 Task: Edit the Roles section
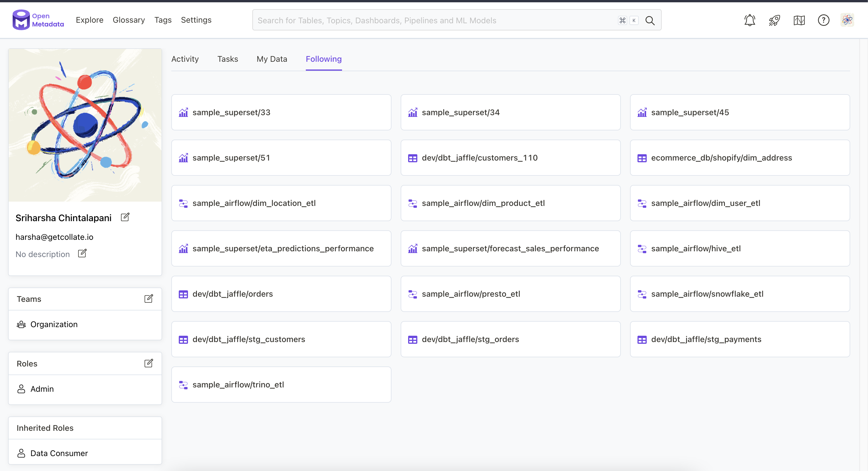click(149, 363)
